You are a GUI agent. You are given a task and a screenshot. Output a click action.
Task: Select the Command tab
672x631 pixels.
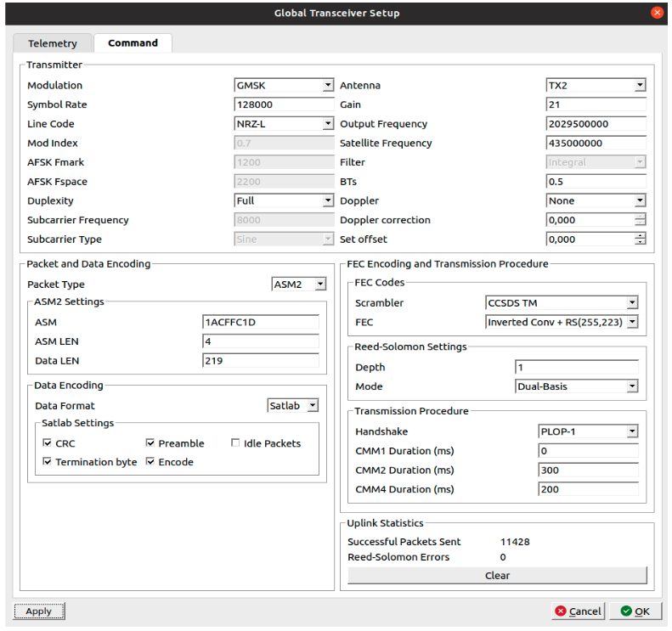(133, 42)
